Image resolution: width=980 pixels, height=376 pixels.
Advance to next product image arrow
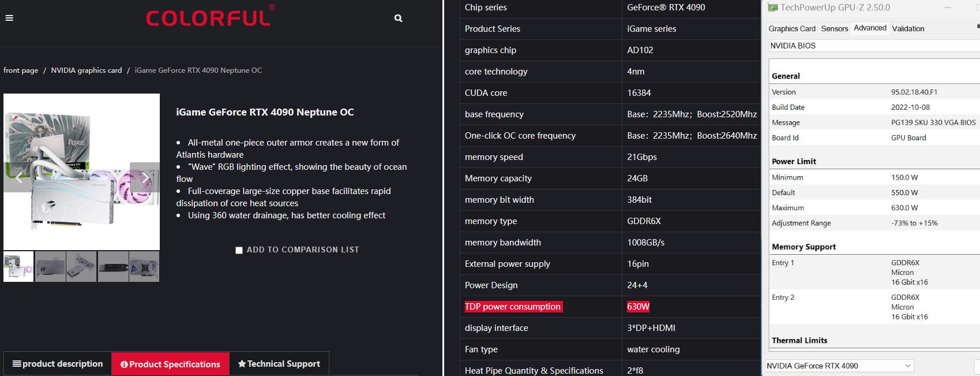[145, 177]
